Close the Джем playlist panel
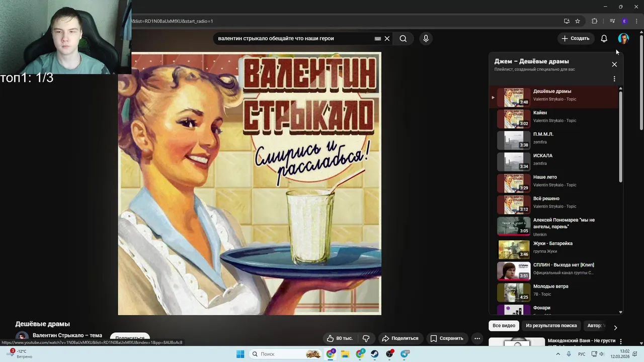Screen dimensions: 644x362 (614, 64)
